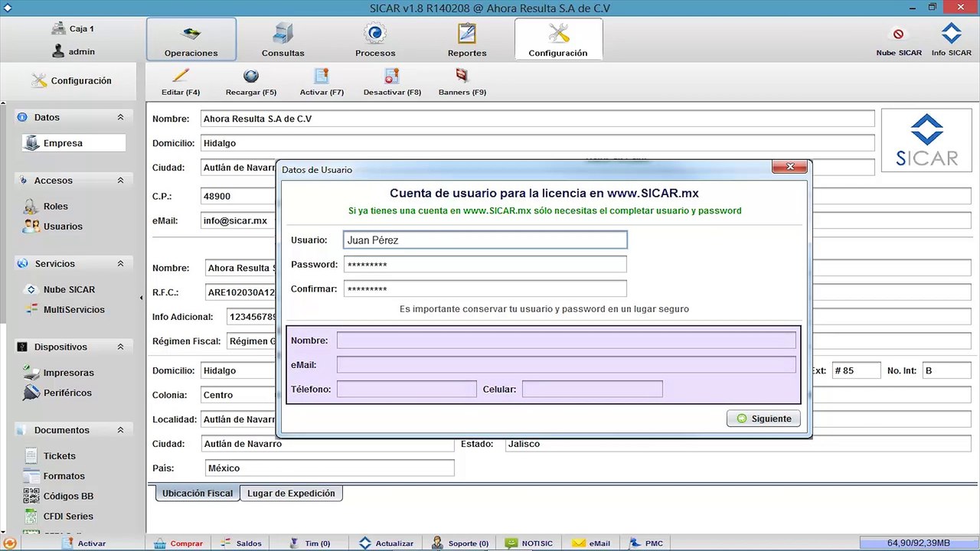Viewport: 980px width, 551px height.
Task: Switch to the Ubicación Fiscal tab
Action: pos(198,494)
